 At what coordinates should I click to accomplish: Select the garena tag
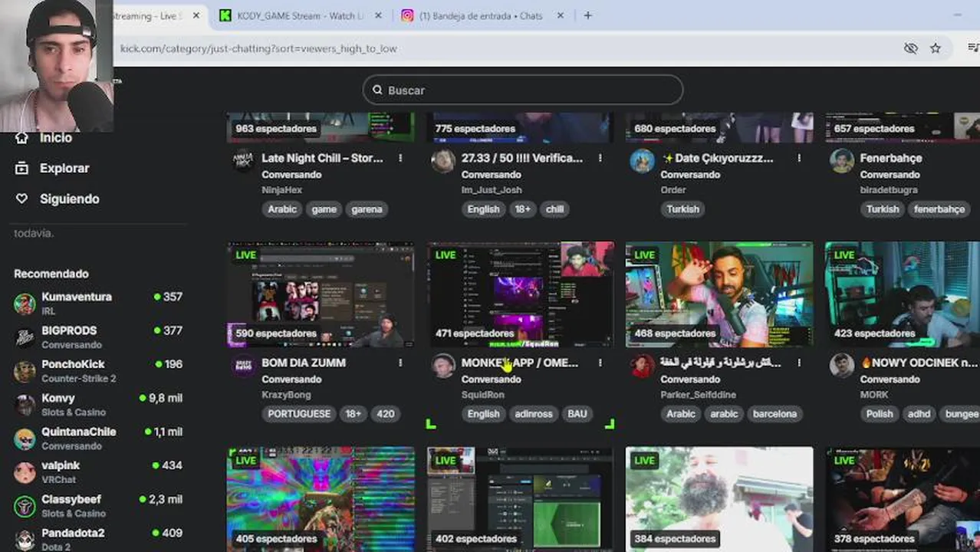click(x=367, y=209)
